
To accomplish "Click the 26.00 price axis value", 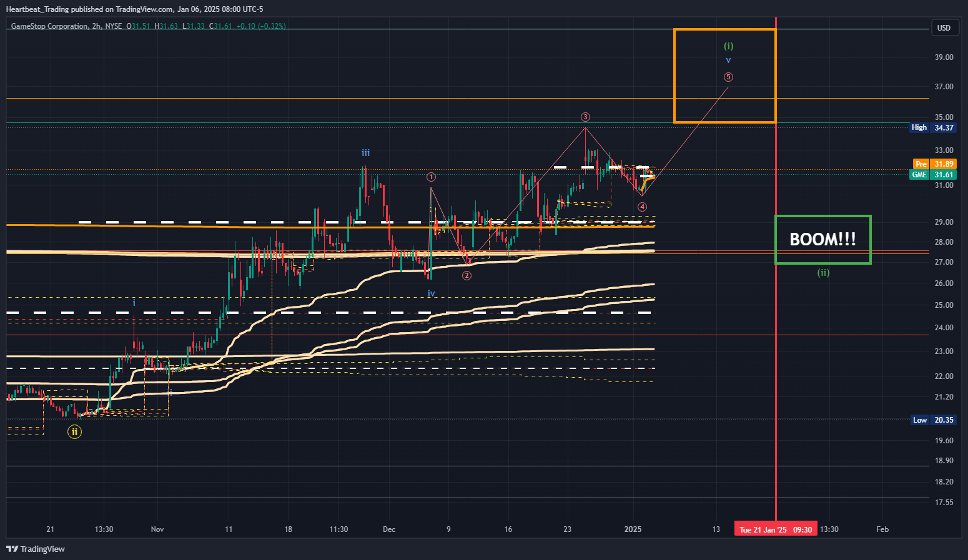I will [944, 283].
